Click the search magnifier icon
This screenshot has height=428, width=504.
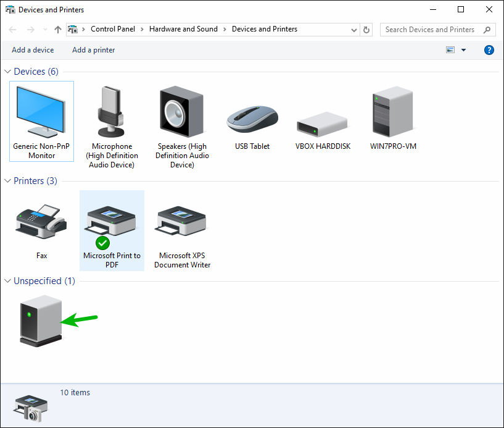(x=487, y=30)
